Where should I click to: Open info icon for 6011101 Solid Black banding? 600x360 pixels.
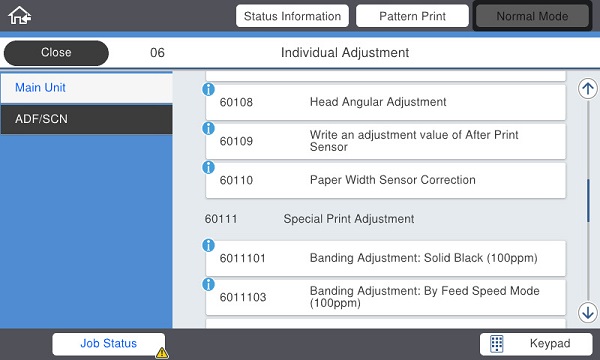(208, 245)
